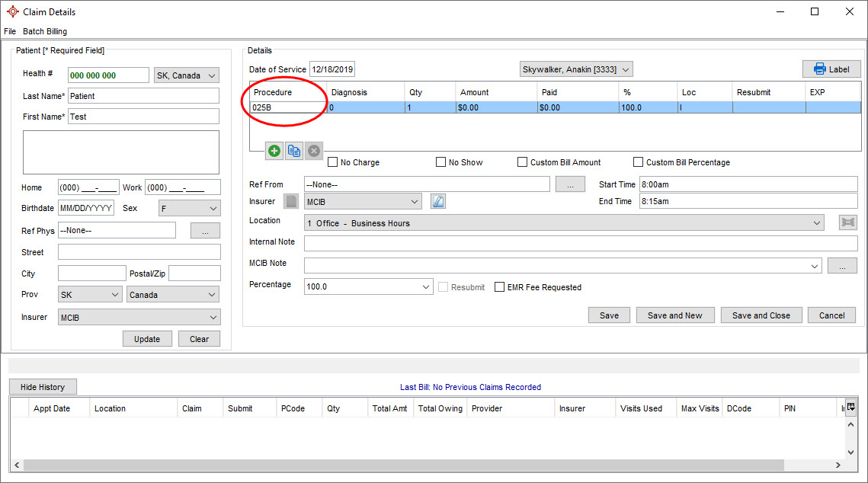Expand the Canada country dropdown
Image resolution: width=868 pixels, height=483 pixels.
click(173, 294)
